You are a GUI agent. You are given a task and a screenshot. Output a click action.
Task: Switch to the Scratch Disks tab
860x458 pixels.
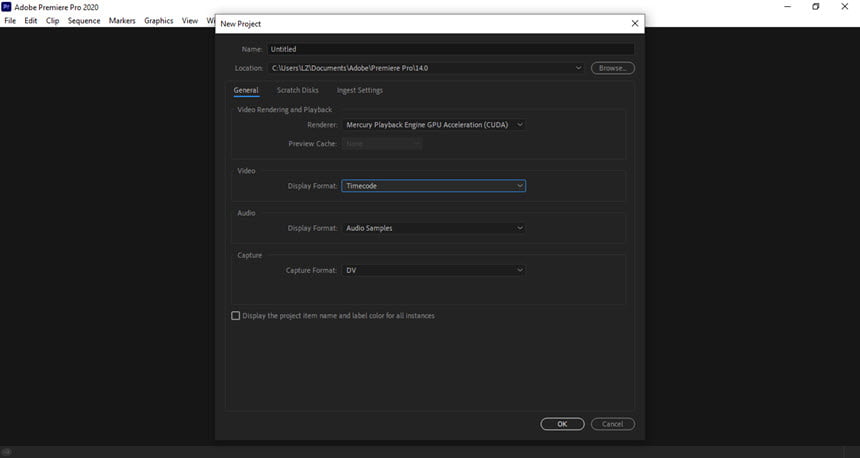[x=297, y=90]
